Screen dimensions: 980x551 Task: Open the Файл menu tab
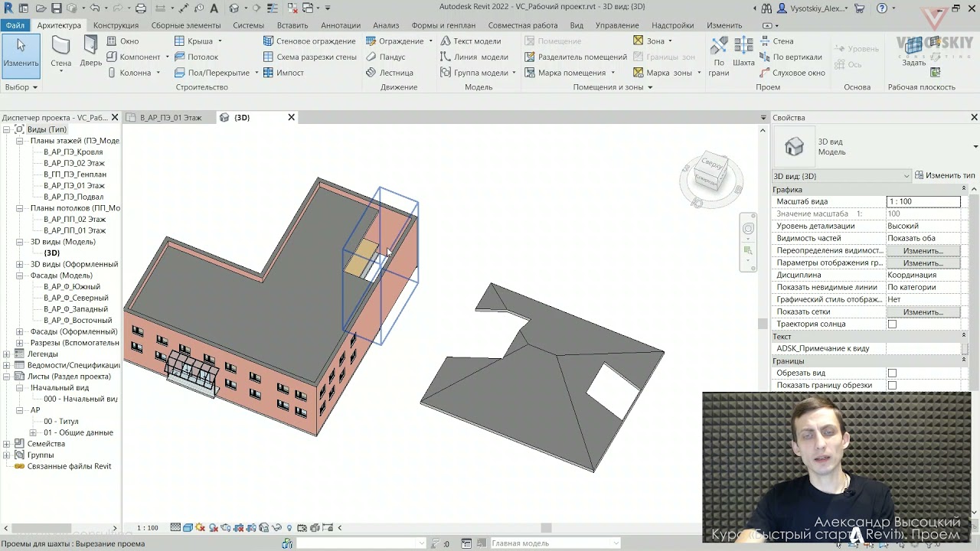click(x=15, y=25)
